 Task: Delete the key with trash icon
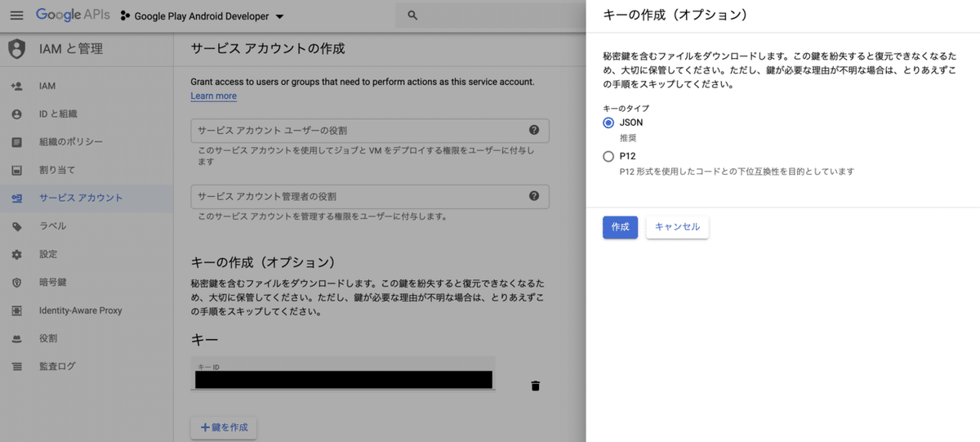(536, 386)
